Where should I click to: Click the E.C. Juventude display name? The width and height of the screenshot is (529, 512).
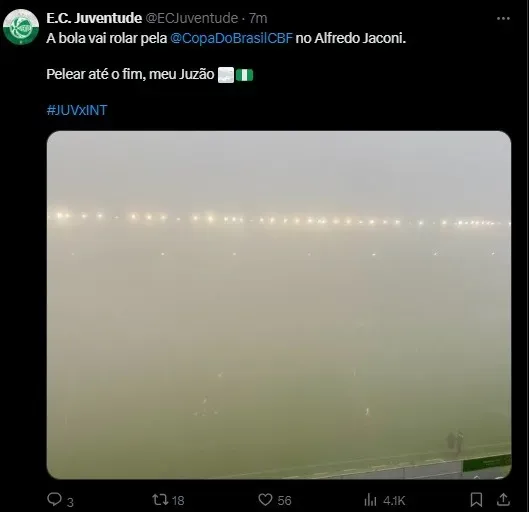click(94, 18)
